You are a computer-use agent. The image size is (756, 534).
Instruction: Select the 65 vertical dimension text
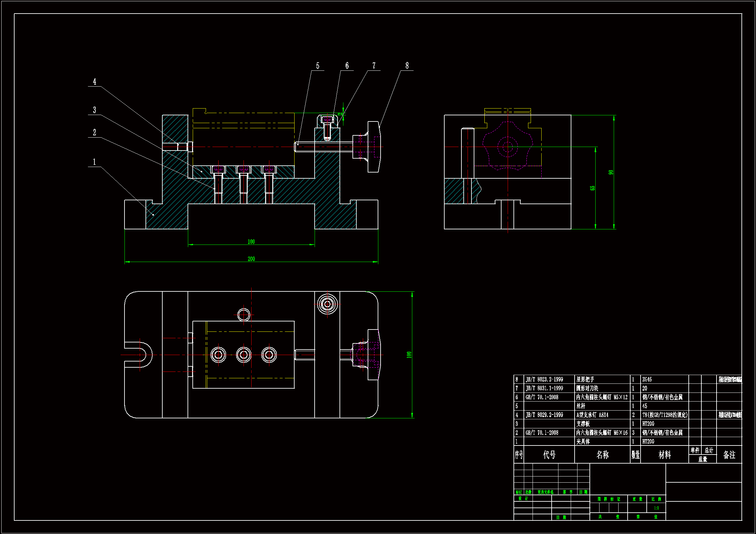pos(592,188)
